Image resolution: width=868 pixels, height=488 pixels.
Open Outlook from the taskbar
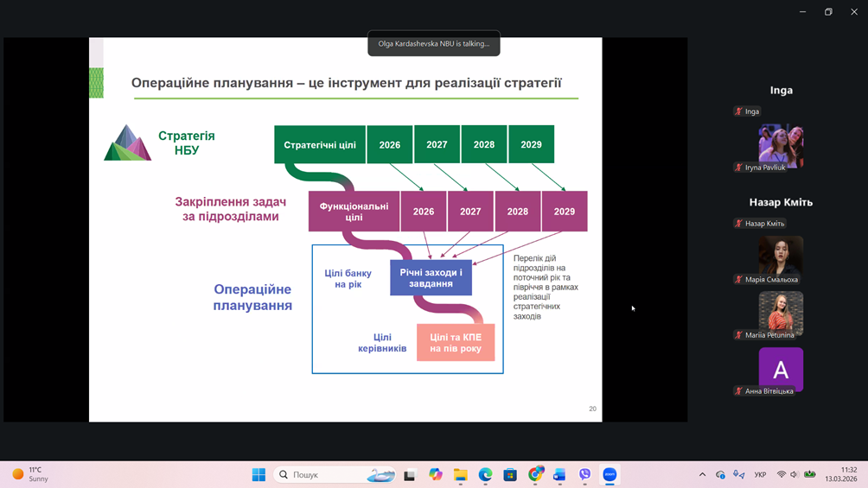[559, 474]
